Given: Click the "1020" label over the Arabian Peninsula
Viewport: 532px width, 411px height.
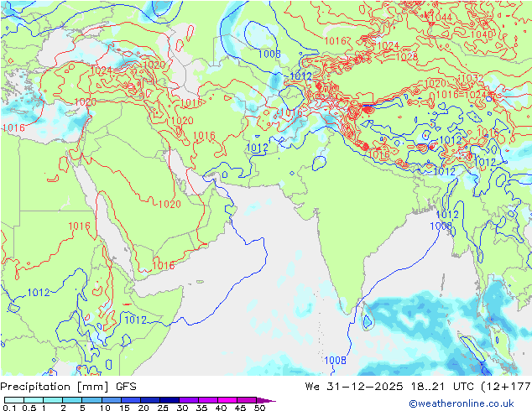Looking at the screenshot, I should 170,204.
